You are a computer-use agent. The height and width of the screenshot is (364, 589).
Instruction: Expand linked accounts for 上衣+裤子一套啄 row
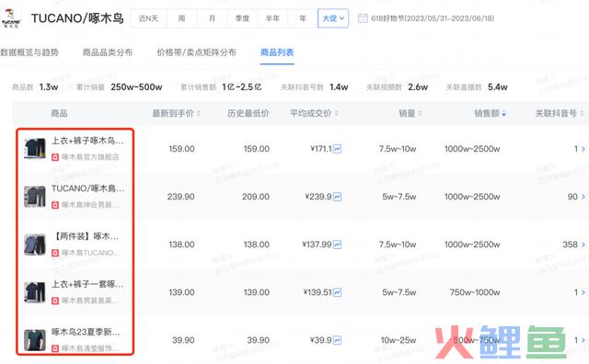583,292
